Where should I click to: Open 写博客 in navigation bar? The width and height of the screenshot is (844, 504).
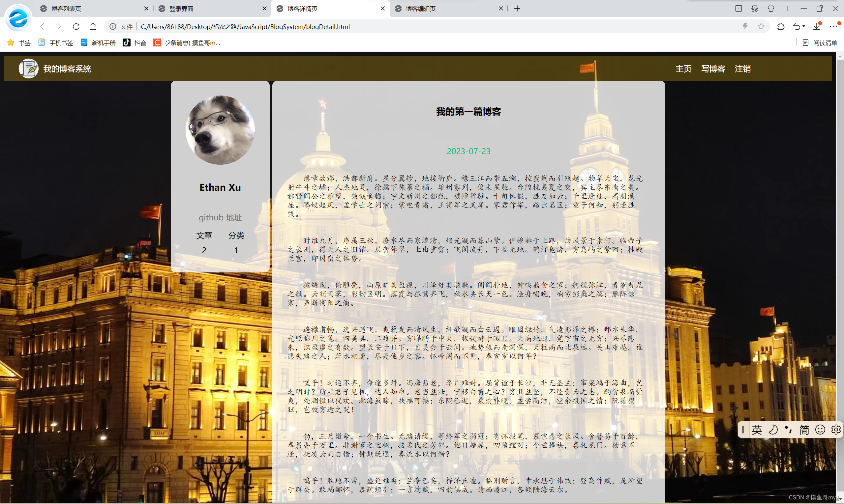click(x=713, y=69)
